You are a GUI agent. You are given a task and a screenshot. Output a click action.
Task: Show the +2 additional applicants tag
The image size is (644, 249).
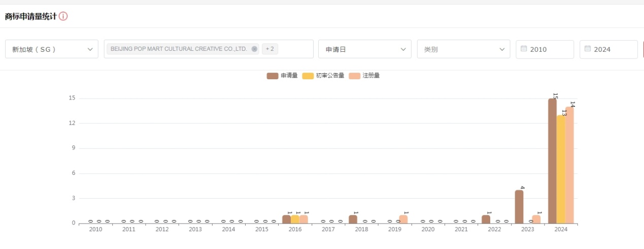coord(270,49)
